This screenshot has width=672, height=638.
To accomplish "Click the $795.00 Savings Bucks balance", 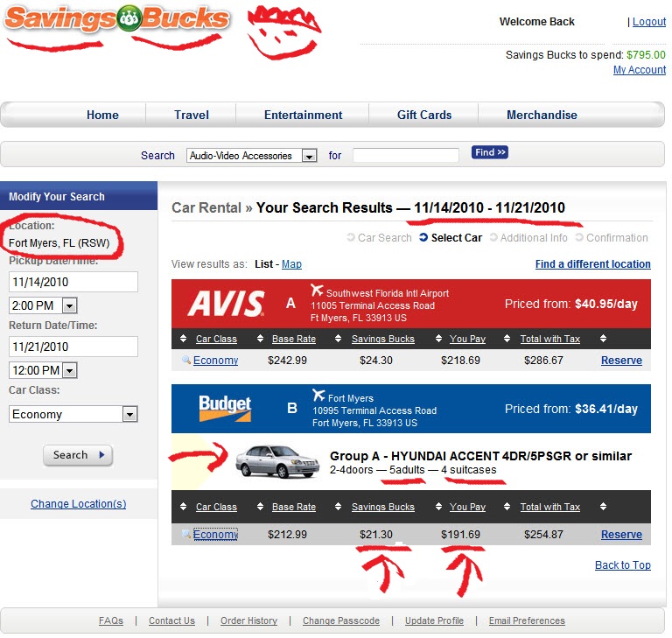I will pyautogui.click(x=646, y=55).
